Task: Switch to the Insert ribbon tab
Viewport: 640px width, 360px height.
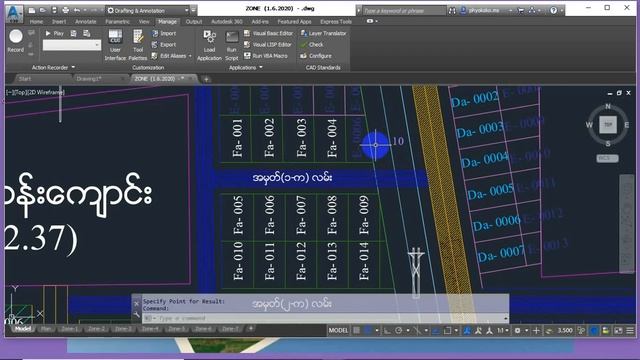Action: pyautogui.click(x=59, y=21)
